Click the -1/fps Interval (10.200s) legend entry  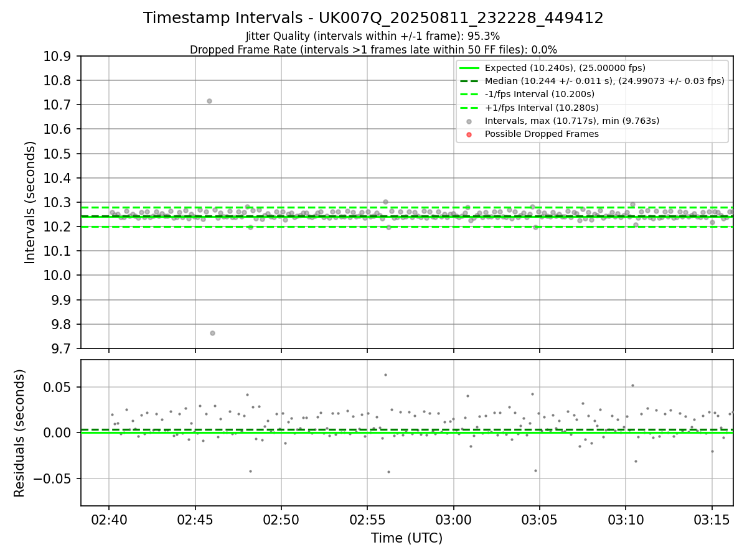[x=540, y=95]
